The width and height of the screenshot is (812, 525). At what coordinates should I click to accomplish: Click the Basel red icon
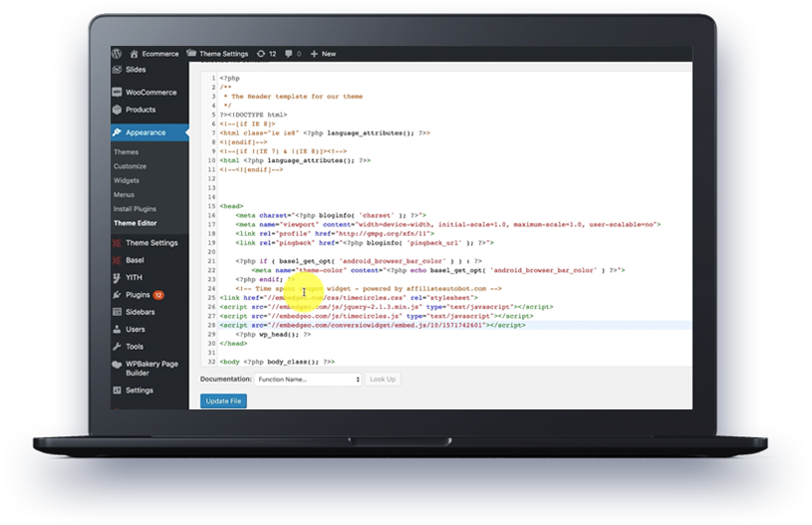117,260
